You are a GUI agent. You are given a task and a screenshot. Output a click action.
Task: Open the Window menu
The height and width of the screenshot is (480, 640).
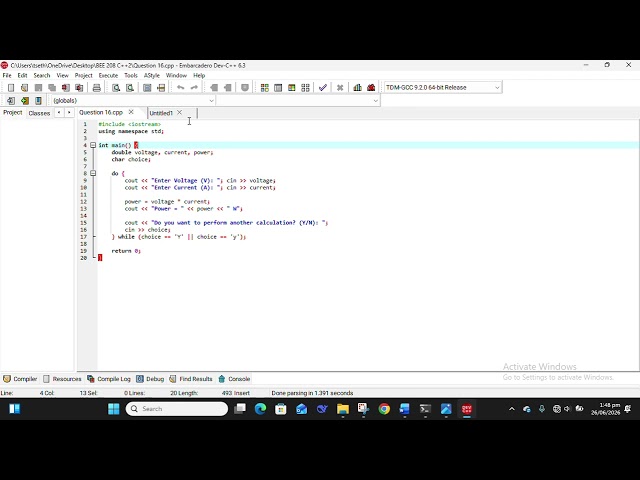click(176, 76)
